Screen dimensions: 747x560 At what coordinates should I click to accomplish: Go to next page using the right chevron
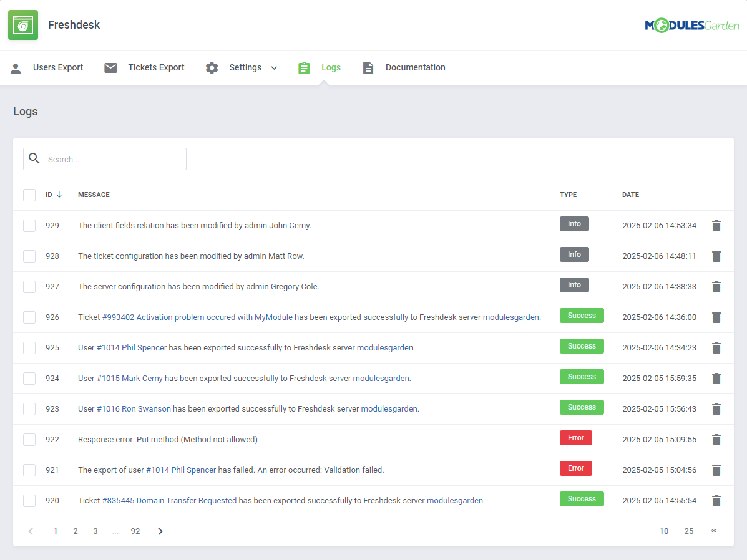[160, 531]
